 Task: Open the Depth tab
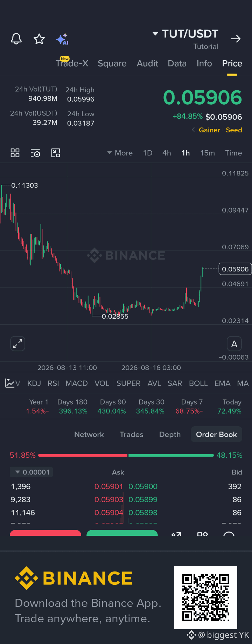point(170,435)
